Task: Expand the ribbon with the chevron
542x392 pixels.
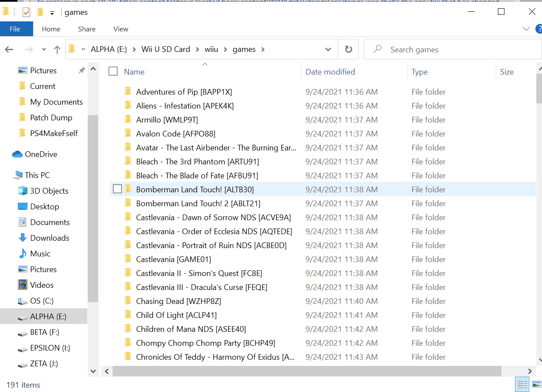Action: 526,29
